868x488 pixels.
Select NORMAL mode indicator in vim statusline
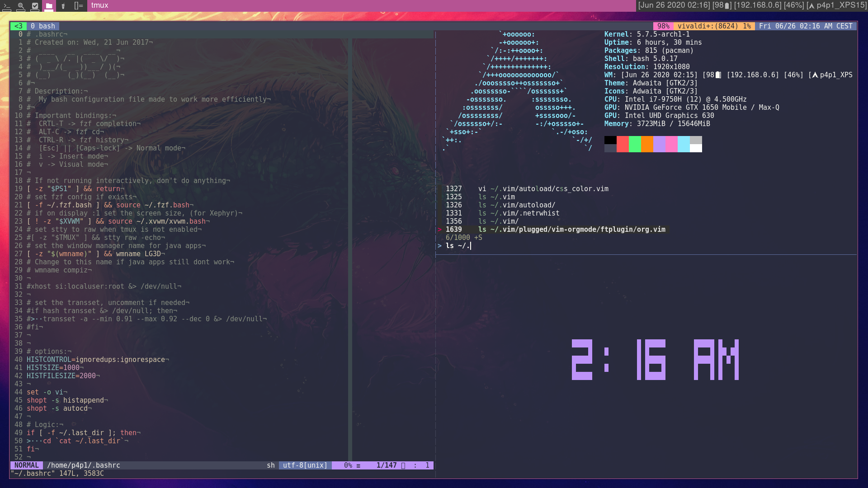(x=26, y=465)
